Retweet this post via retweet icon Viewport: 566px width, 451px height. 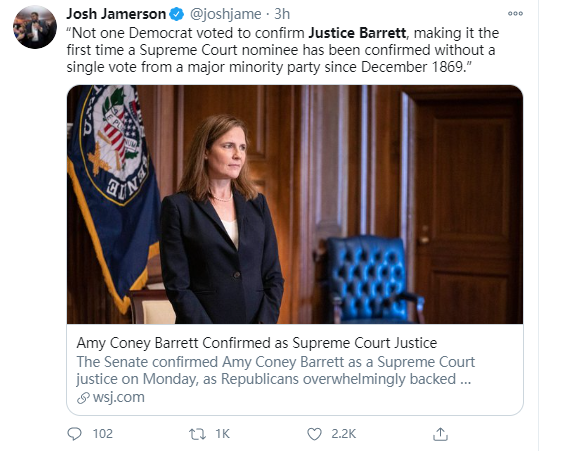[197, 434]
